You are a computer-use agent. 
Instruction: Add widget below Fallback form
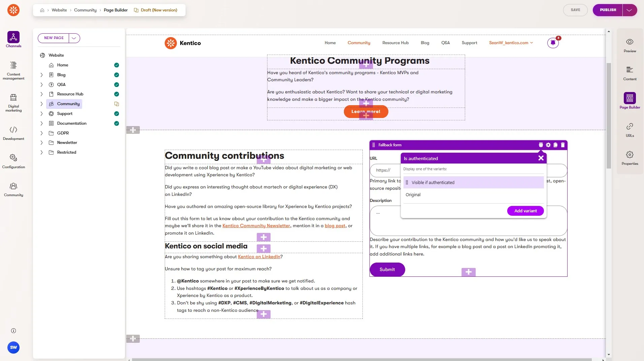pyautogui.click(x=469, y=272)
